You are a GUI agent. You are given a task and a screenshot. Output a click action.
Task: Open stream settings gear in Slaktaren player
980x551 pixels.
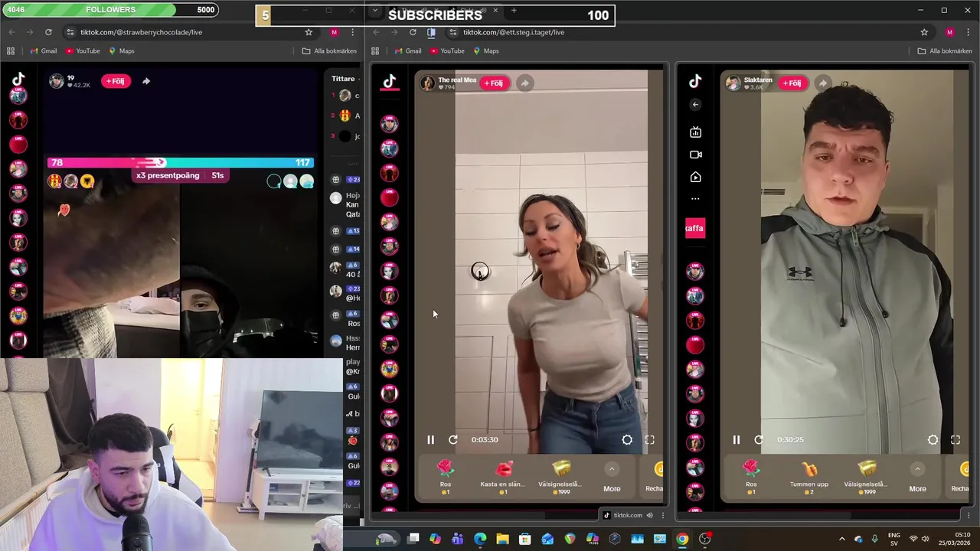click(933, 440)
